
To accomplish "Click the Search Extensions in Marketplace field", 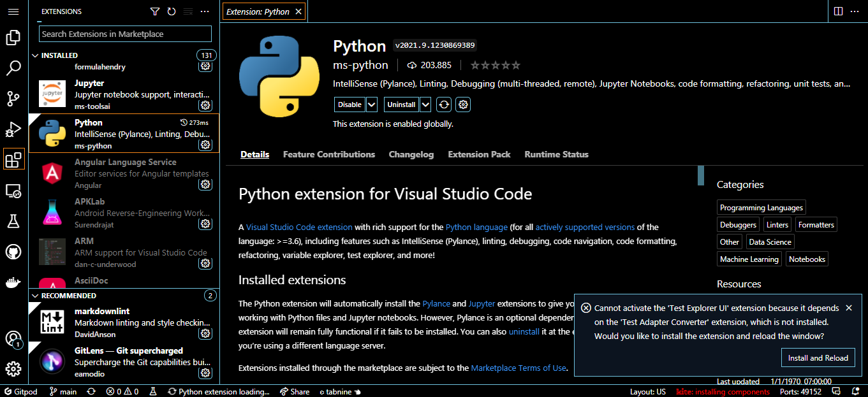I will pos(125,34).
